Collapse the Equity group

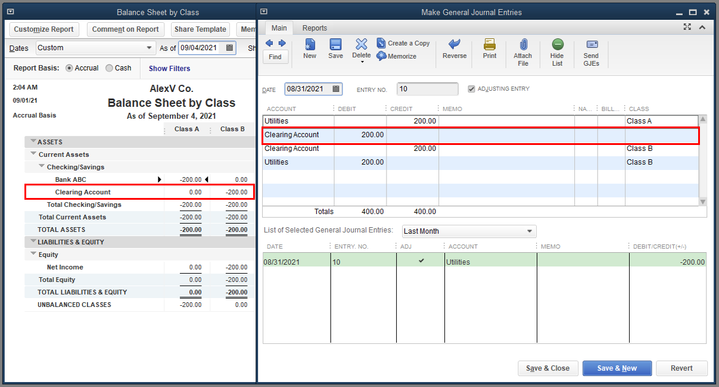coord(33,254)
